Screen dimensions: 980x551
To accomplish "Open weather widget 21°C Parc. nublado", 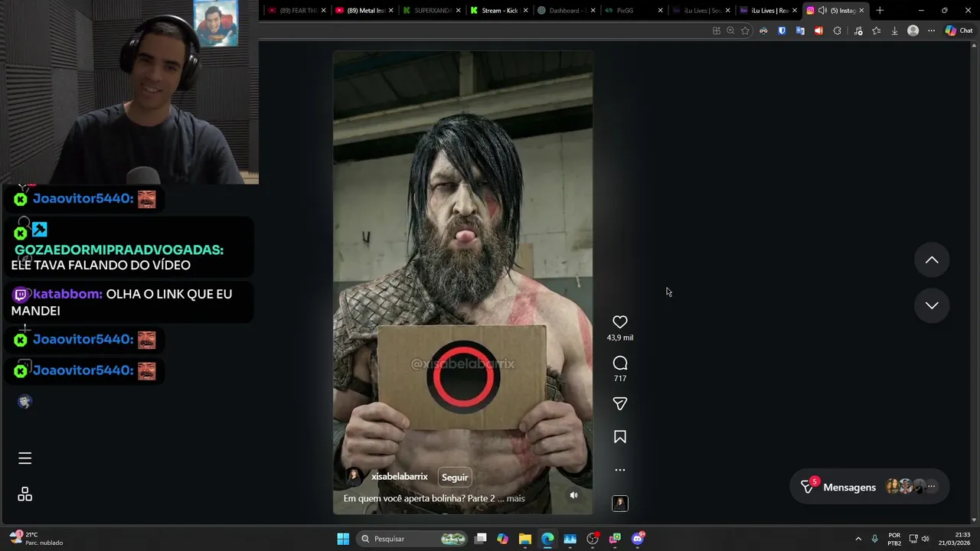I will [35, 539].
